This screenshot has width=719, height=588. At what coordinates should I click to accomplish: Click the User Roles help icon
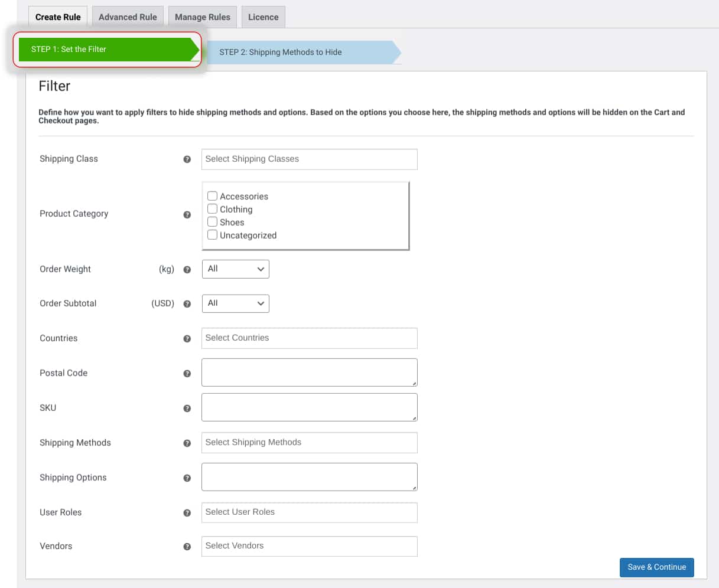click(187, 513)
